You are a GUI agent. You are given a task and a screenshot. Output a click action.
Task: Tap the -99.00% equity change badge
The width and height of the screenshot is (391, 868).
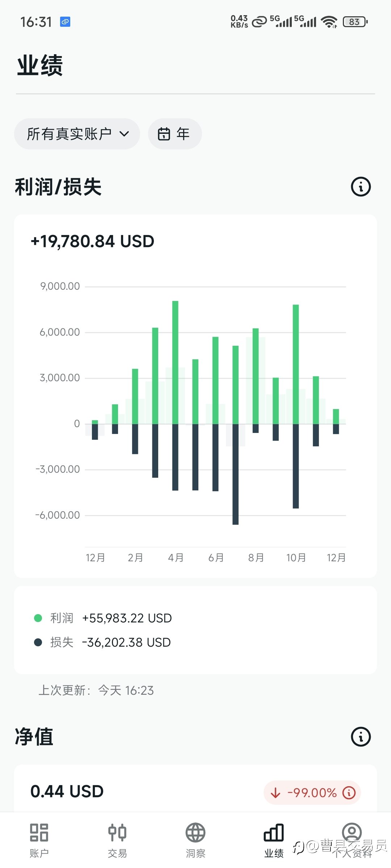(311, 793)
